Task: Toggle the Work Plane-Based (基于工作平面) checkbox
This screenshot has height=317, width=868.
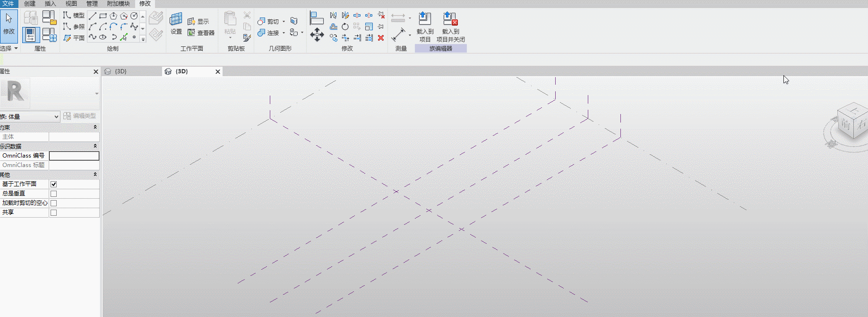Action: click(54, 184)
